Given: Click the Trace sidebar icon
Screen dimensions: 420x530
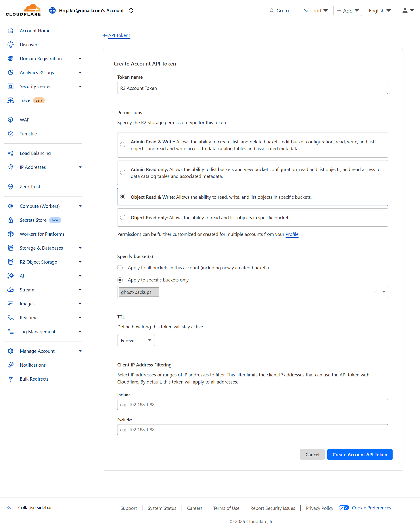Looking at the screenshot, I should click(x=11, y=100).
